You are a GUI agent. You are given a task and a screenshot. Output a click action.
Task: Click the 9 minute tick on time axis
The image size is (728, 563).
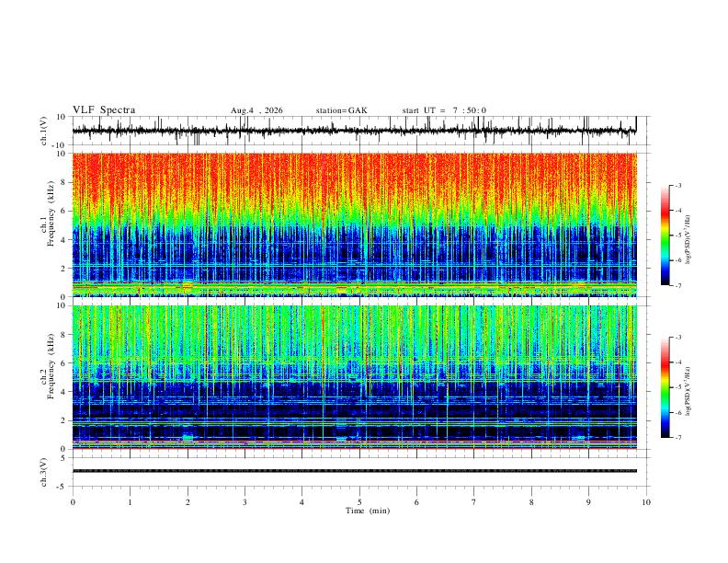tap(588, 502)
